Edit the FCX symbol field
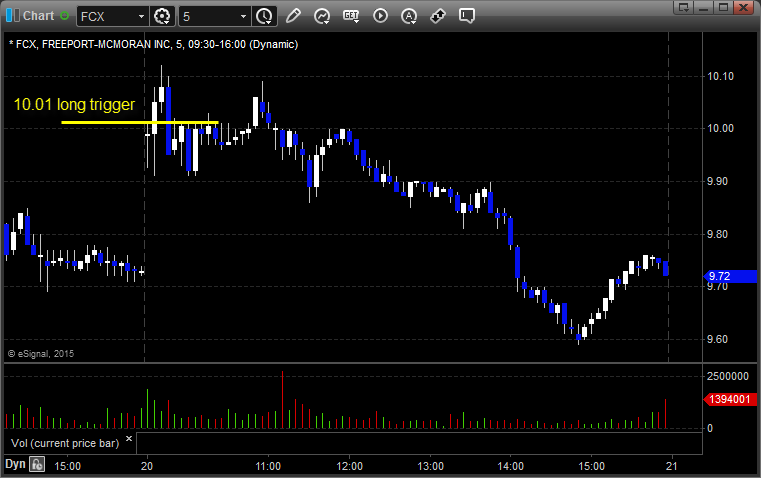Screen dimensions: 761x478 click(106, 16)
